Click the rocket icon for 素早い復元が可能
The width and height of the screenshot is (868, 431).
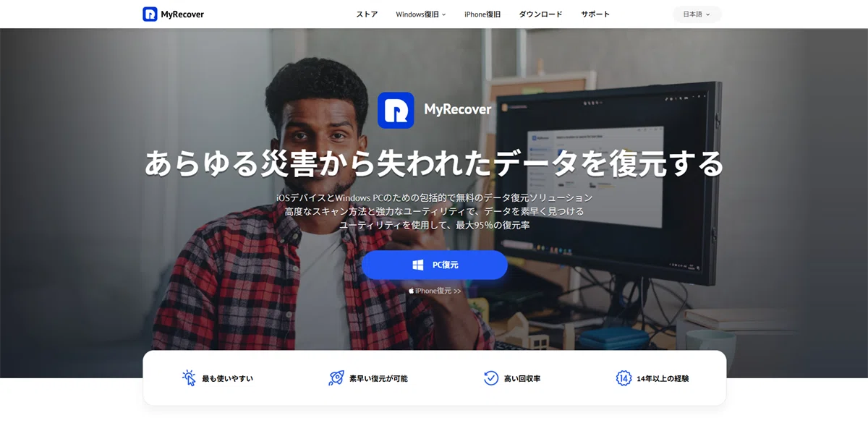[x=336, y=378]
